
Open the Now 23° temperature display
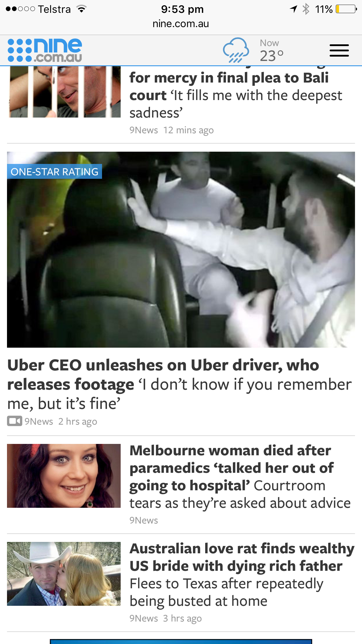coord(271,50)
